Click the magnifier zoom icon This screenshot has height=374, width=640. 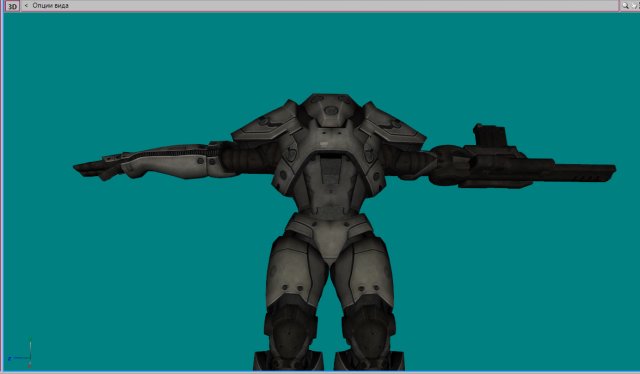click(x=625, y=6)
